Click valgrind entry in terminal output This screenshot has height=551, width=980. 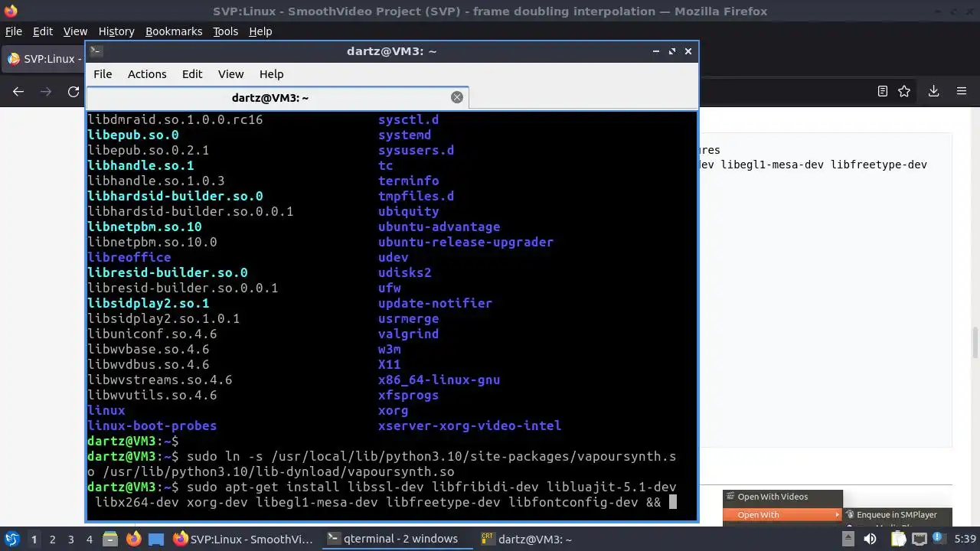point(408,334)
